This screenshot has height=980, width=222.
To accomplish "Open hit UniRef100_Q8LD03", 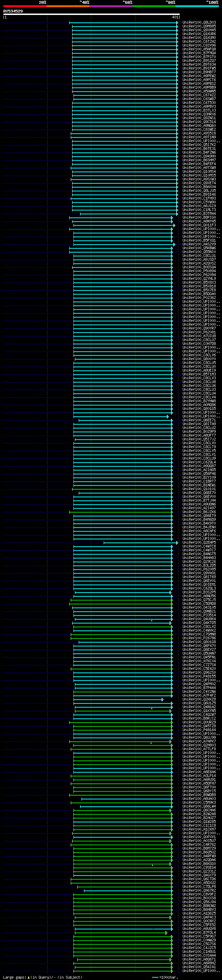I will pos(199,23).
